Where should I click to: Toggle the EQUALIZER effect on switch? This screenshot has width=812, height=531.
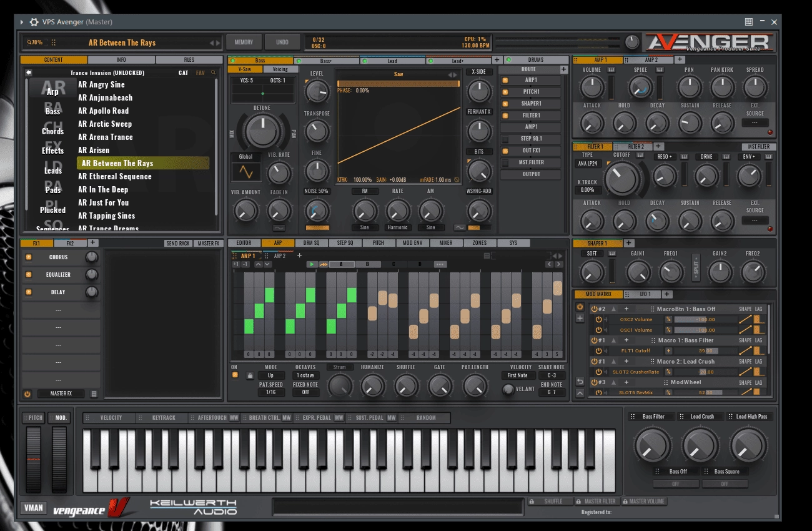(29, 274)
